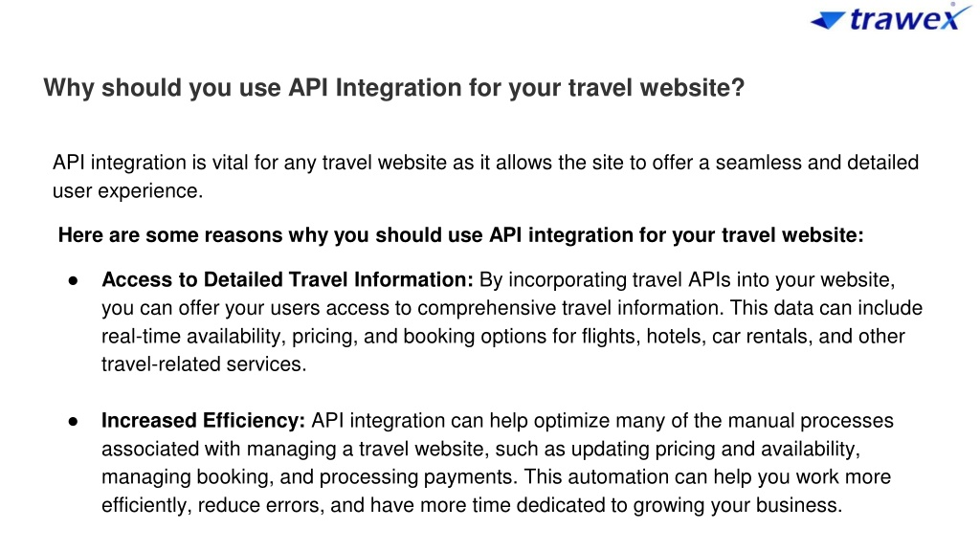Click the 'Access to Detailed Travel Information' heading
Viewport: 980px width, 551px height.
click(287, 279)
